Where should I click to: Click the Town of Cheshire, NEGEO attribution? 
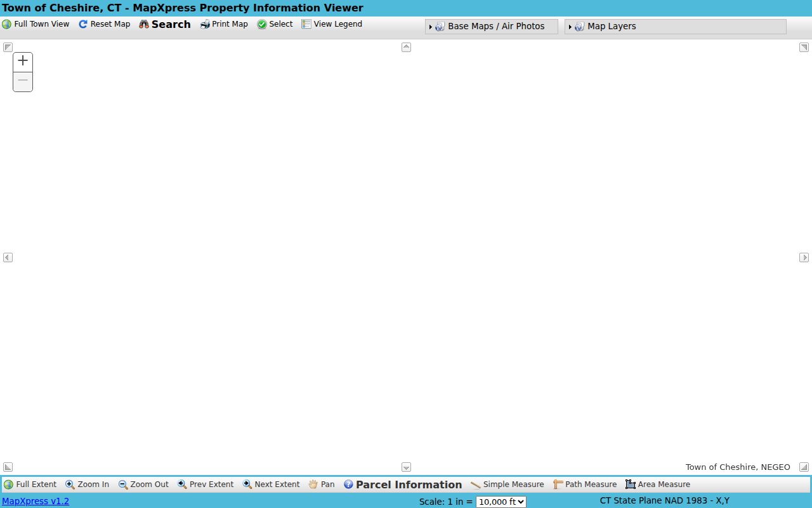click(x=738, y=467)
